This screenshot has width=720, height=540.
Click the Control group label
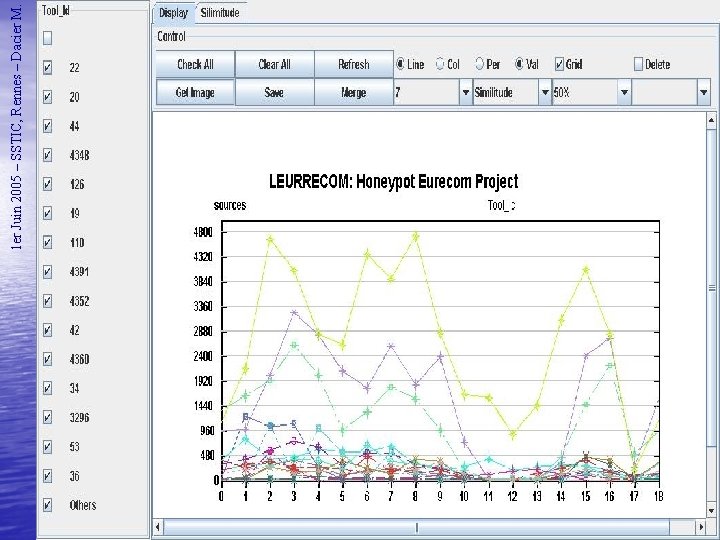tap(171, 36)
